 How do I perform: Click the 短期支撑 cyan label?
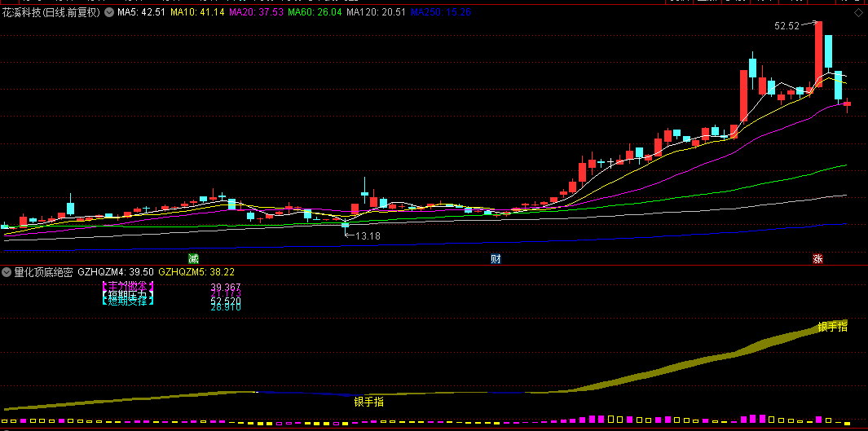click(x=128, y=301)
